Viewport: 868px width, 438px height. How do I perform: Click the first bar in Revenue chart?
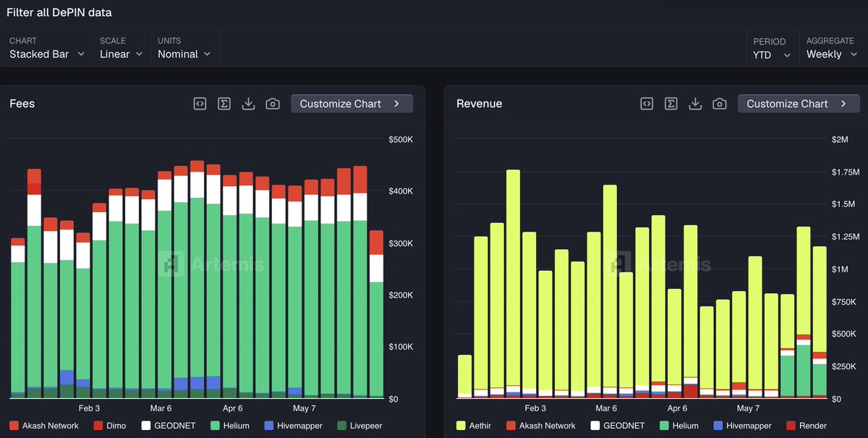(464, 376)
